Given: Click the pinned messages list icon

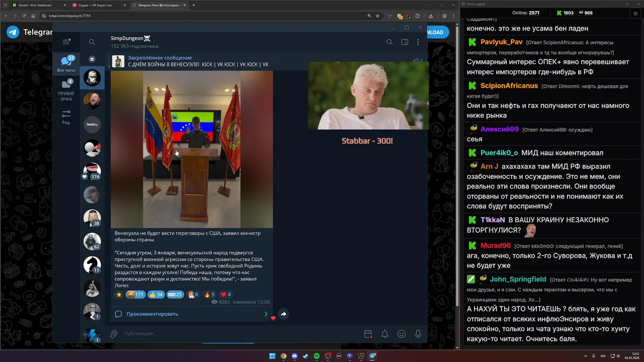Looking at the screenshot, I should point(417,61).
